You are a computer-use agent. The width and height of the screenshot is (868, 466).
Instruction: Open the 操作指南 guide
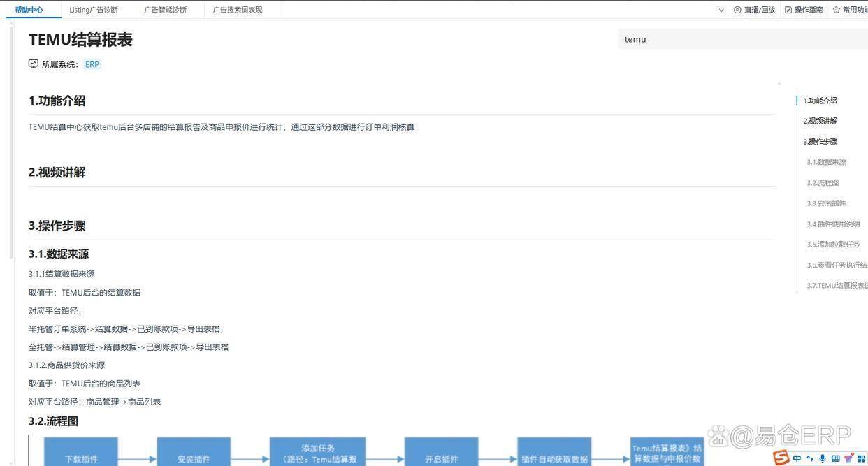coord(809,10)
